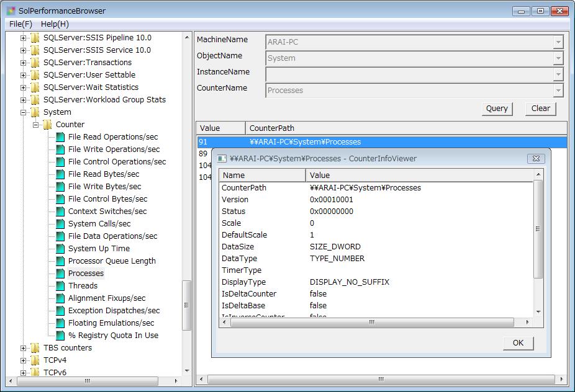The width and height of the screenshot is (575, 392).
Task: Close the CounterInfoViewer dialog
Action: [536, 159]
